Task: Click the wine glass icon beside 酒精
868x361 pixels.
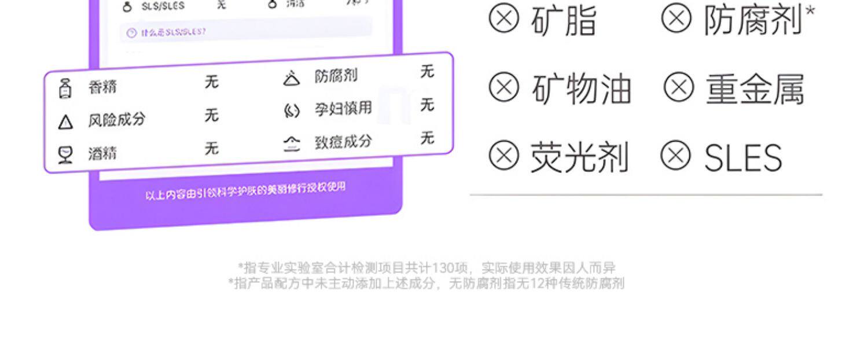Action: [x=65, y=154]
